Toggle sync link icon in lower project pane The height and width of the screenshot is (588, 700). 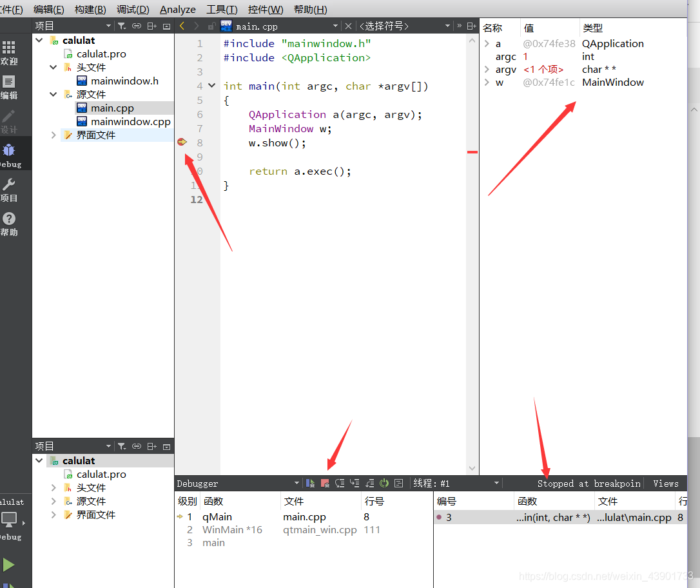point(137,446)
